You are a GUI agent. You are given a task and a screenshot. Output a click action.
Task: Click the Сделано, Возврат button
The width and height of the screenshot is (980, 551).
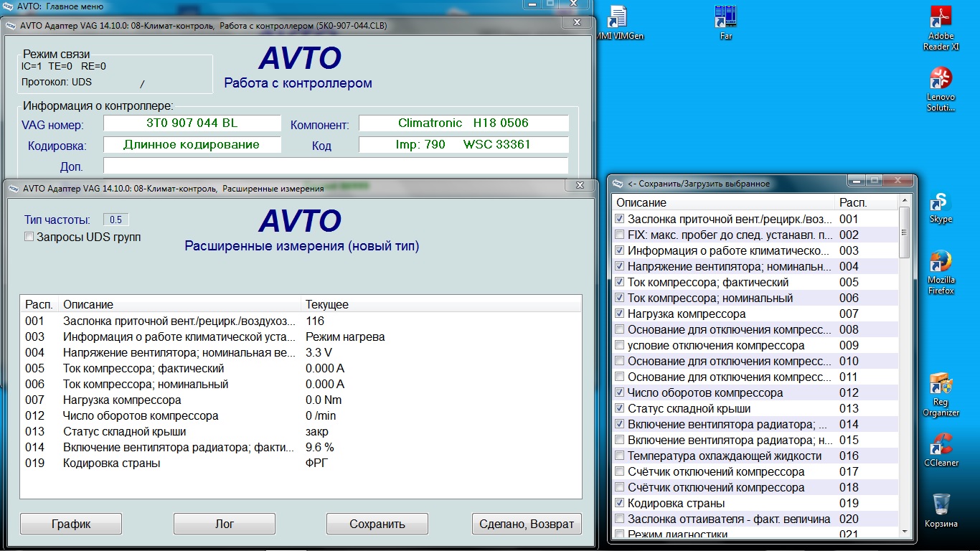coord(527,524)
